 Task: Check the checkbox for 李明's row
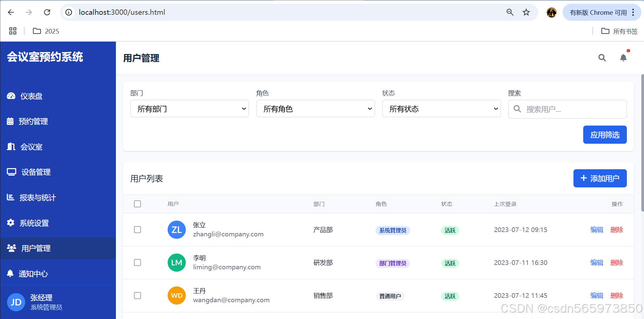click(137, 263)
